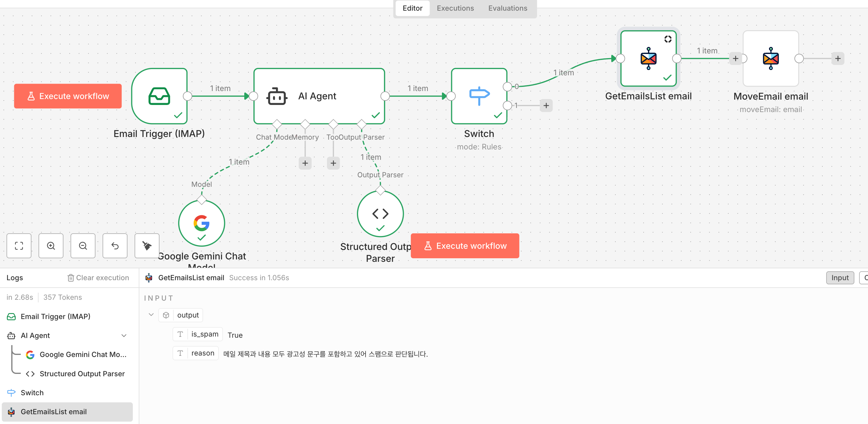Select the Switch signpost node
This screenshot has width=868, height=424.
479,96
